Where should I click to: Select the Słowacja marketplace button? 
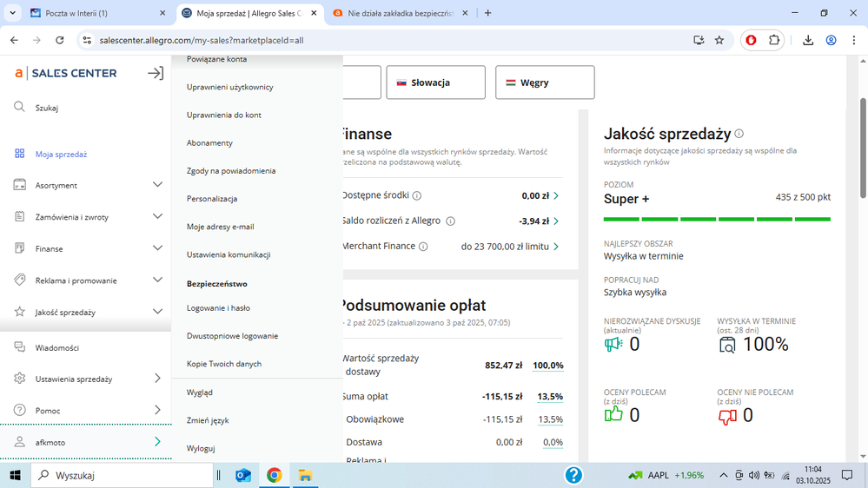coord(435,82)
